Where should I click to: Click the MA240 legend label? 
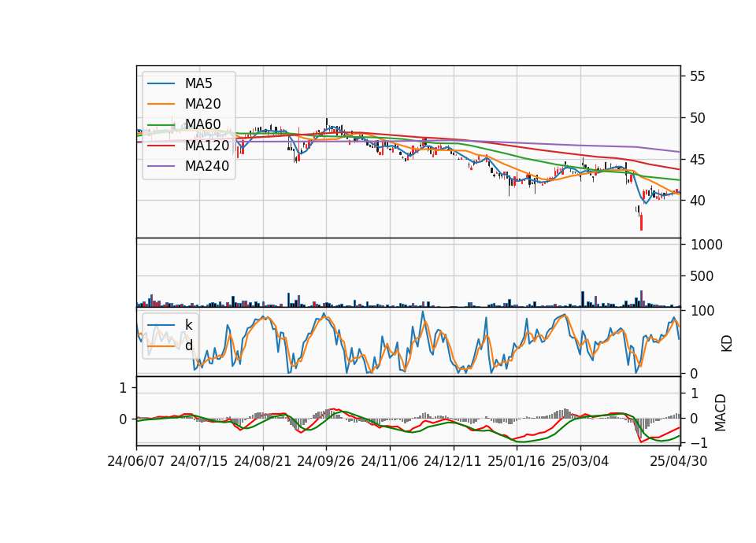pos(207,166)
